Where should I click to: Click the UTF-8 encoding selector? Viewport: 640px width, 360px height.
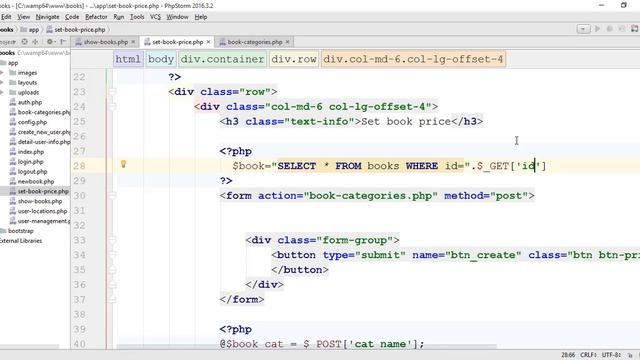click(x=611, y=356)
